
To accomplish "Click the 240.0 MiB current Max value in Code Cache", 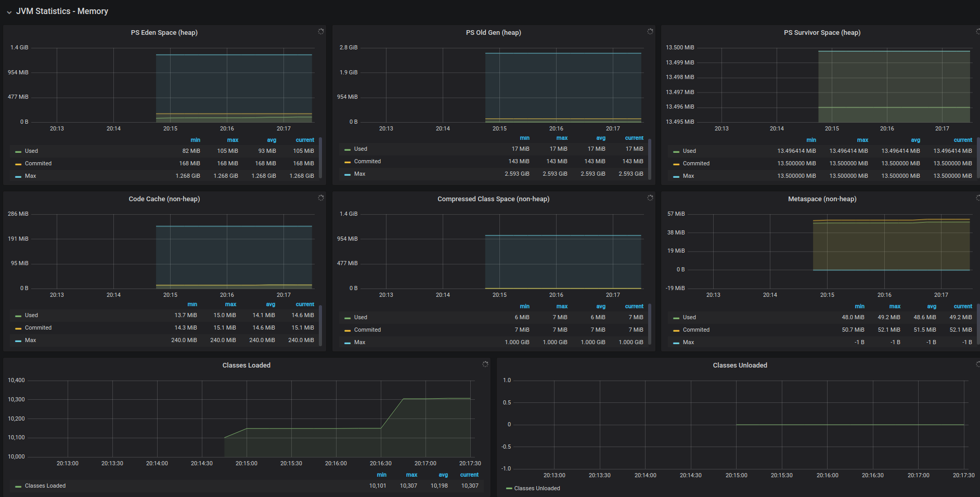I will pyautogui.click(x=301, y=341).
